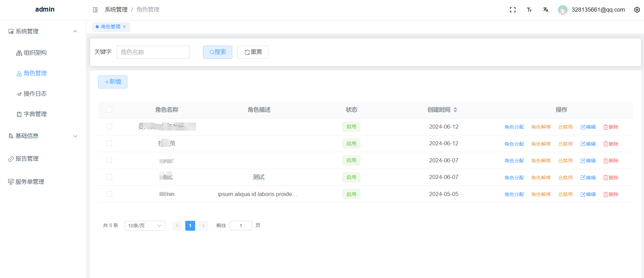Select the checkbox for the 测试 description row
The width and height of the screenshot is (644, 278).
pyautogui.click(x=109, y=177)
